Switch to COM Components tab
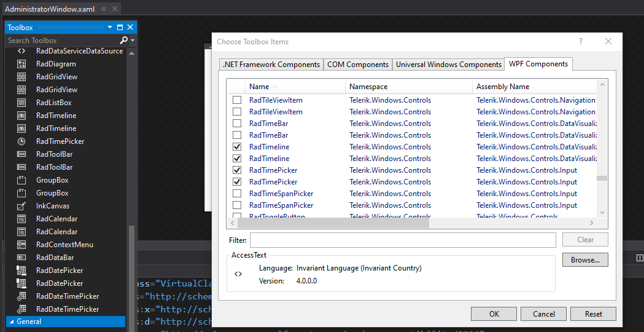644x332 pixels. 358,65
